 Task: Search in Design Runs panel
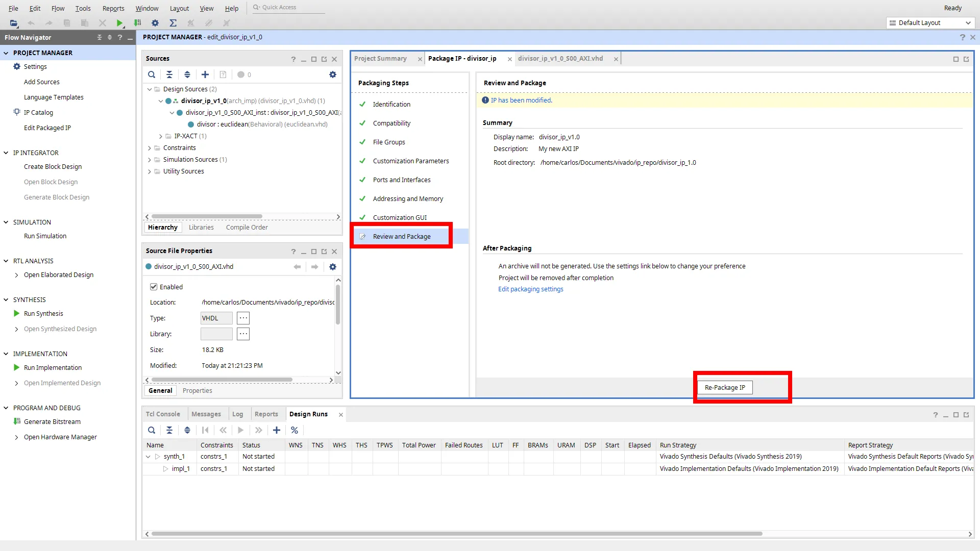tap(152, 430)
